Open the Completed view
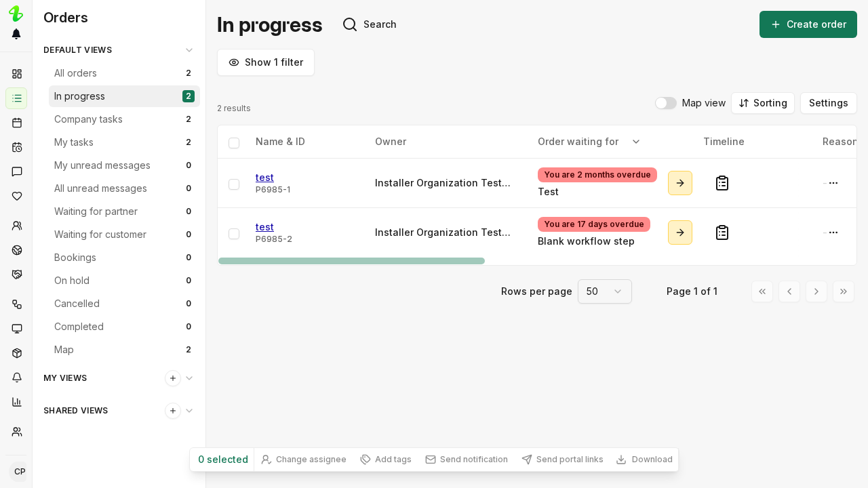The width and height of the screenshot is (868, 488). coord(124,327)
